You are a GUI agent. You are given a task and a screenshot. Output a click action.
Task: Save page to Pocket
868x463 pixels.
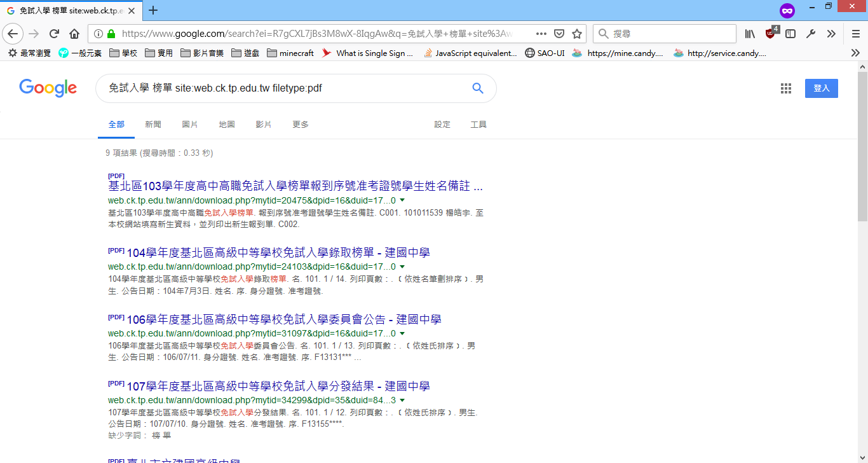pyautogui.click(x=559, y=34)
